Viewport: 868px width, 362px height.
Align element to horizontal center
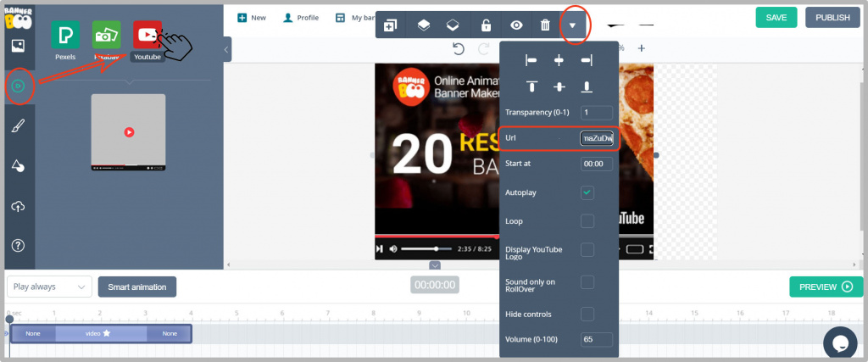(559, 61)
